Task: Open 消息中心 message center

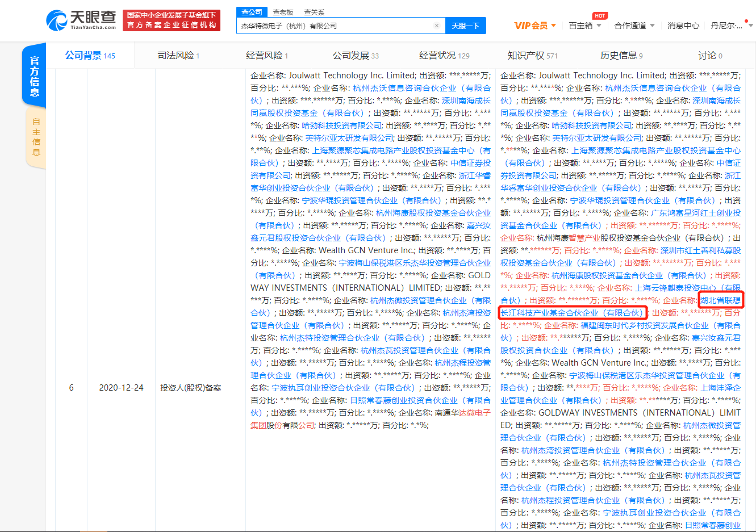Action: (683, 26)
